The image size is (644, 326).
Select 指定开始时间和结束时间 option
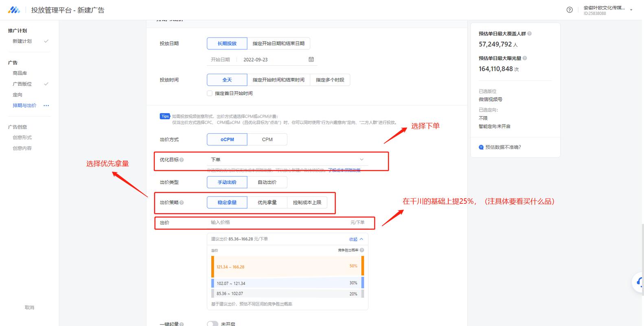coord(278,80)
